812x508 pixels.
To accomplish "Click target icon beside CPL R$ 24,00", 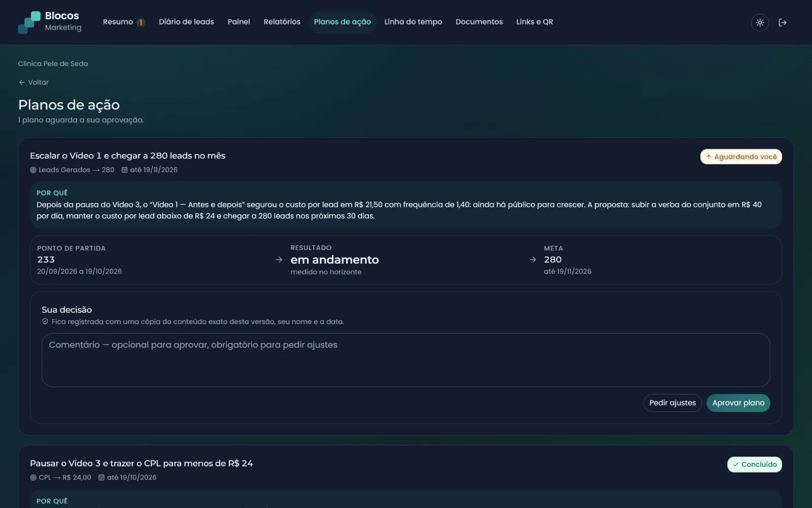I will point(33,478).
